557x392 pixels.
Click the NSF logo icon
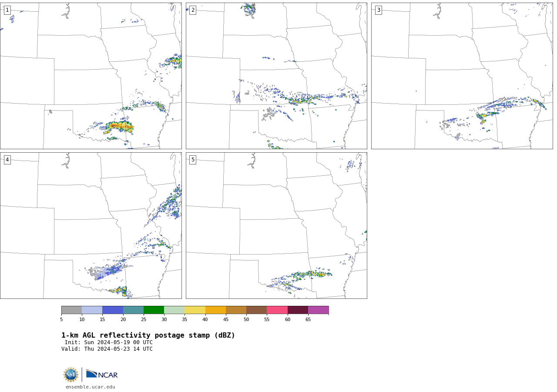coord(71,375)
